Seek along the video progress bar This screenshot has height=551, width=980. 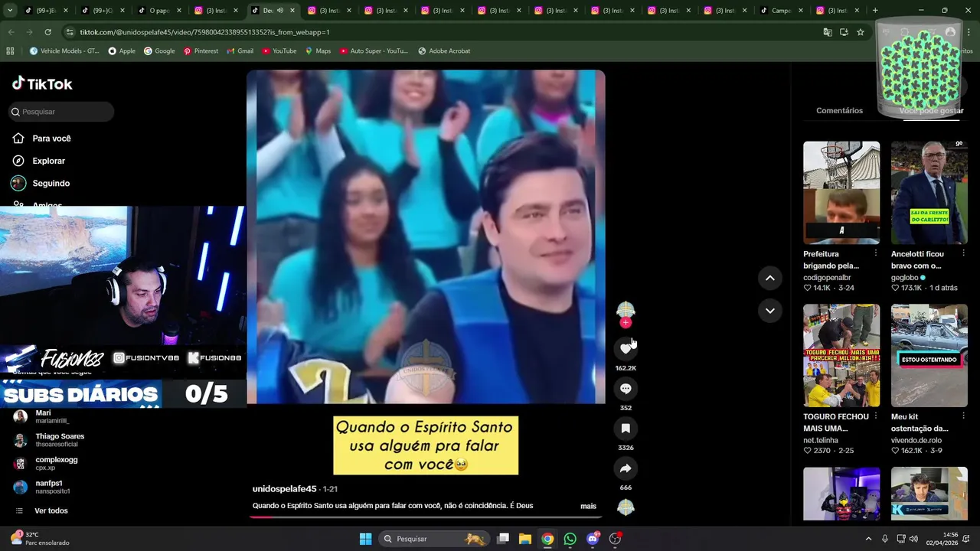[x=426, y=517]
